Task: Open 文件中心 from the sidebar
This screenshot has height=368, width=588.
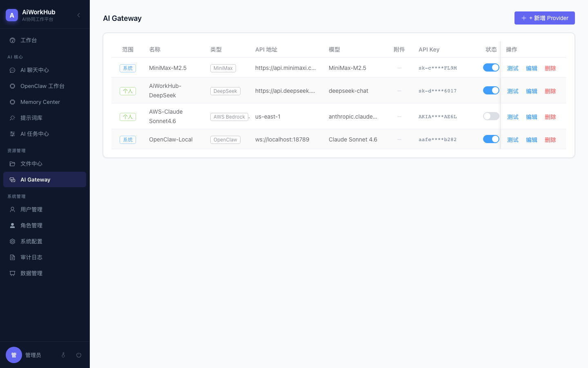Action: (45, 164)
